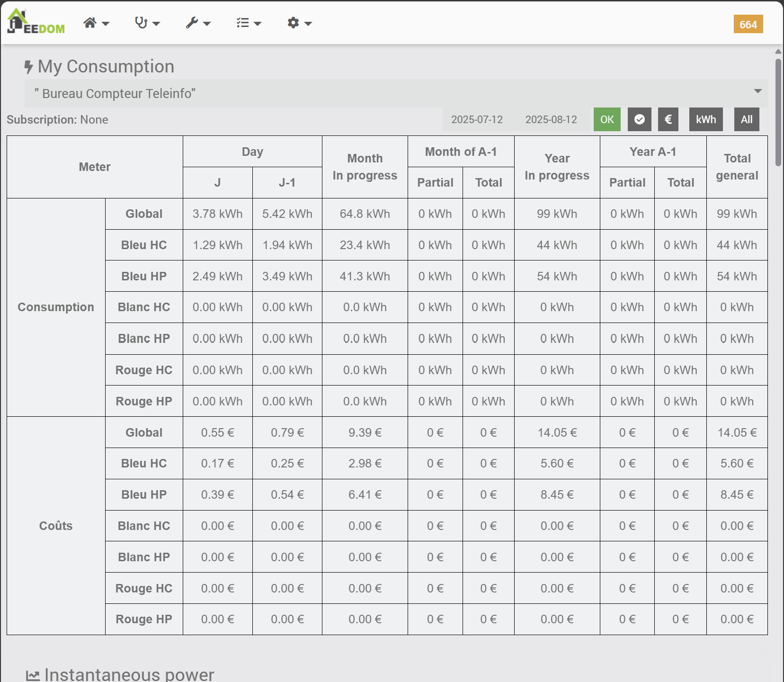Toggle the euro cost display
The height and width of the screenshot is (682, 784).
(668, 119)
